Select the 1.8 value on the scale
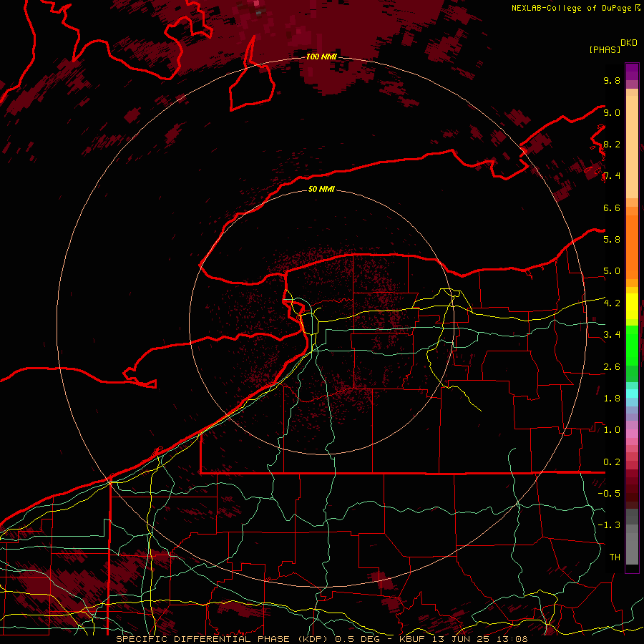Screen dimensions: 644x644 point(612,399)
